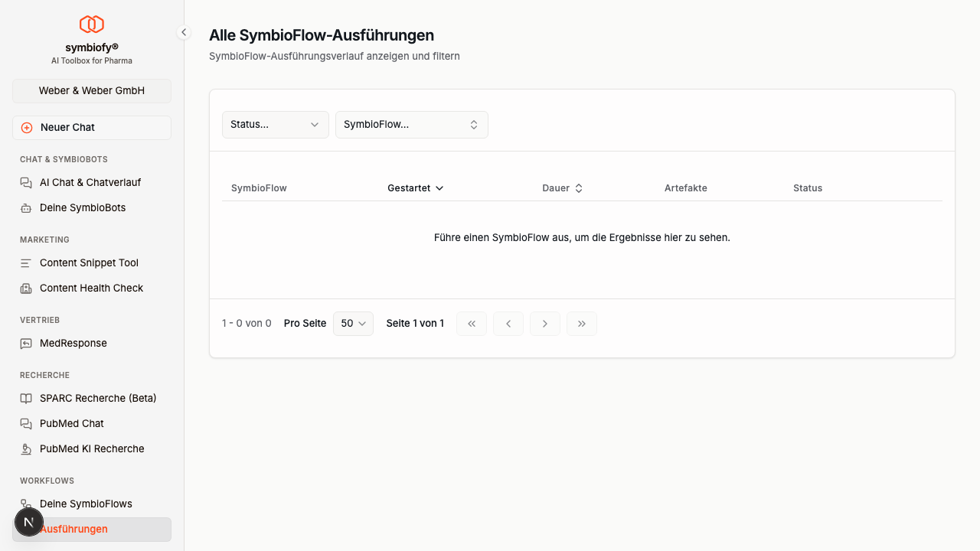Go to Deine SymbioFlows
This screenshot has width=980, height=551.
tap(86, 504)
